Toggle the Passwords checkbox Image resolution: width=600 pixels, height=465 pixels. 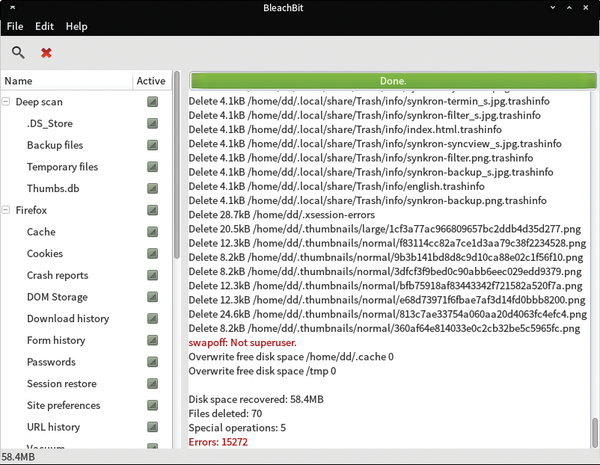click(153, 362)
